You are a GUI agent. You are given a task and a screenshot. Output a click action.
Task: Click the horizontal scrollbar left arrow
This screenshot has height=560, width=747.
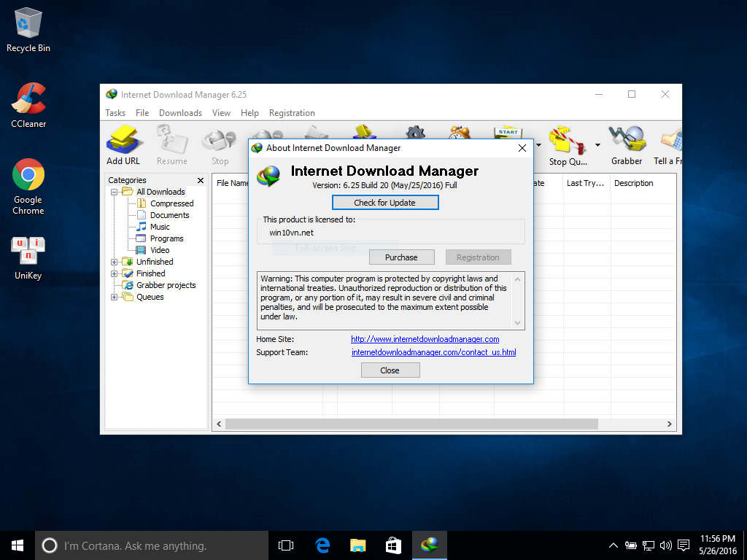(x=219, y=424)
